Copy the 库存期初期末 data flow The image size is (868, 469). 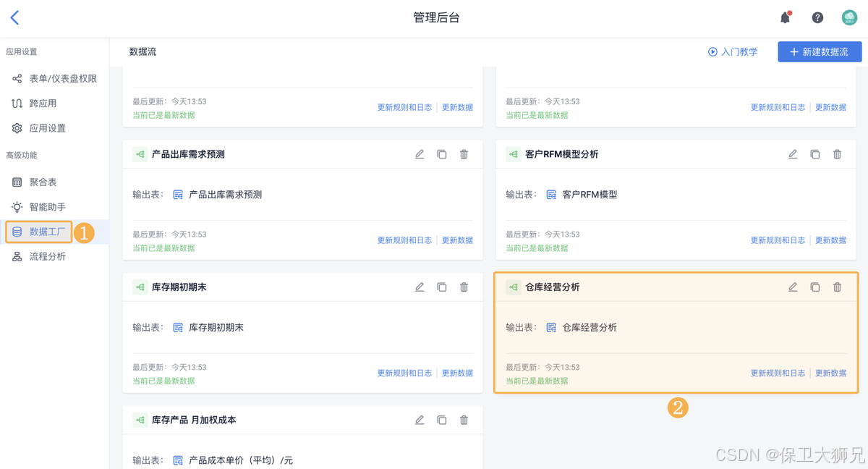click(x=442, y=287)
